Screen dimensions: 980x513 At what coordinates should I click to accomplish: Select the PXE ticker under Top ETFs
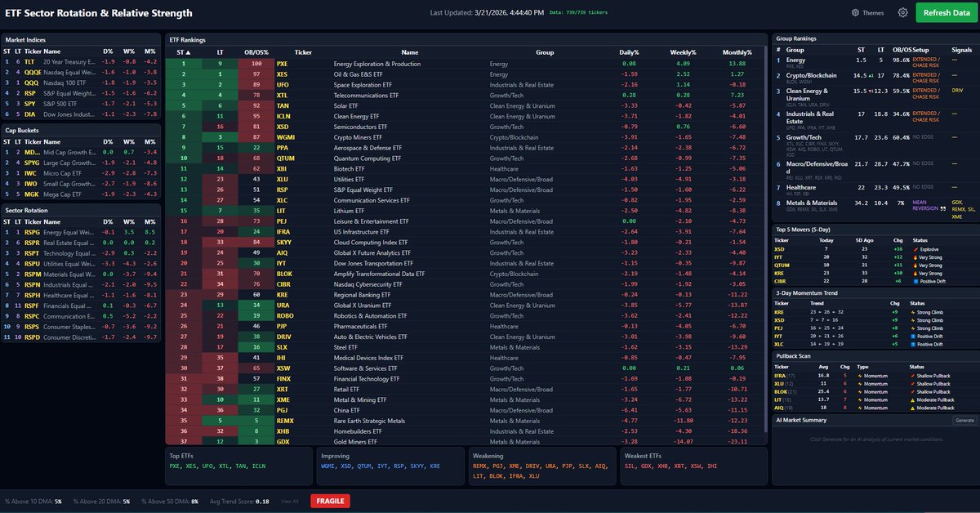[x=172, y=464]
